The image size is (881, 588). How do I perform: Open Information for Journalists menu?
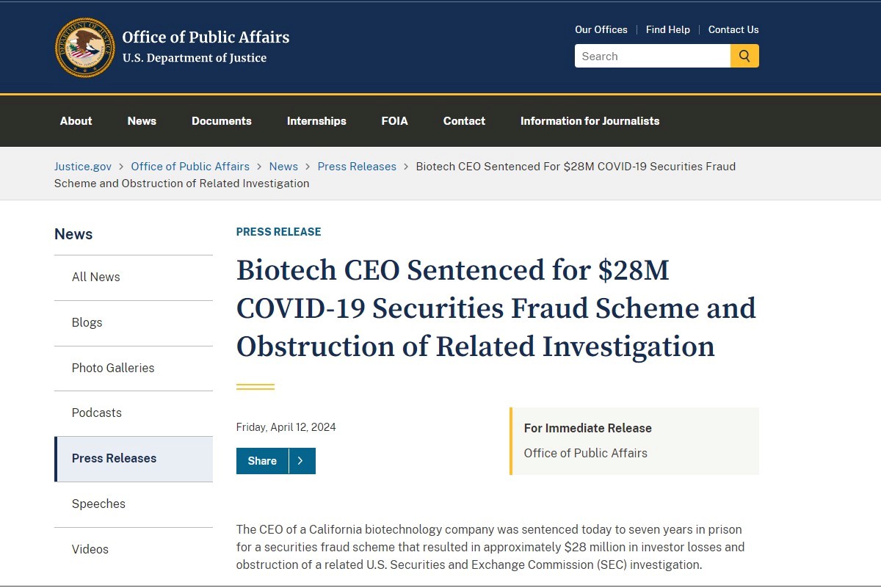[x=590, y=121]
